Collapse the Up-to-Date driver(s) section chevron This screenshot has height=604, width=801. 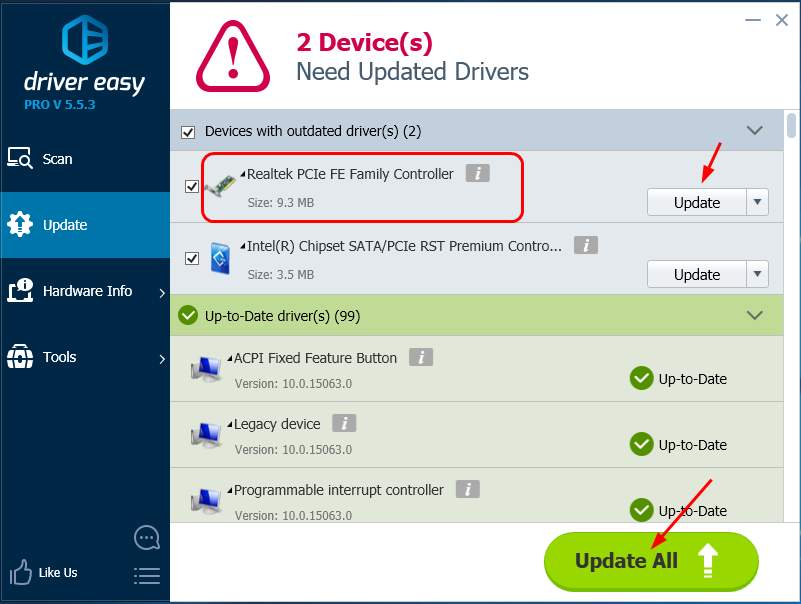(x=755, y=315)
